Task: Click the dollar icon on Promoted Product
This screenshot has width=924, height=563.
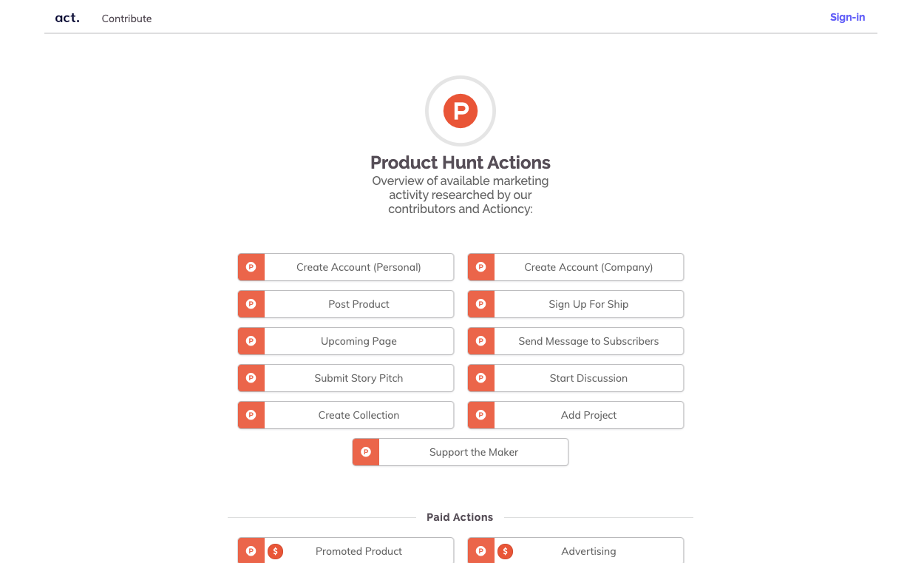Action: pos(276,551)
